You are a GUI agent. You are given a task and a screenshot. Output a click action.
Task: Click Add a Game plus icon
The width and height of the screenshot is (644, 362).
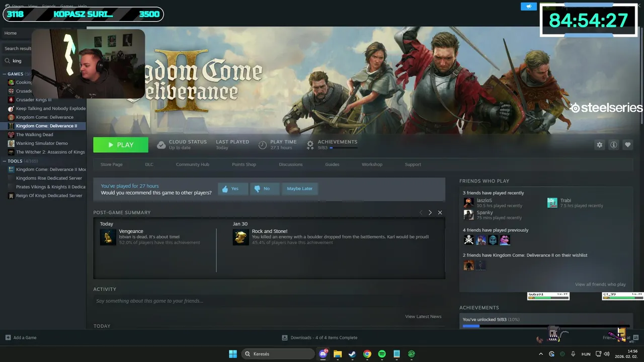[x=8, y=337]
